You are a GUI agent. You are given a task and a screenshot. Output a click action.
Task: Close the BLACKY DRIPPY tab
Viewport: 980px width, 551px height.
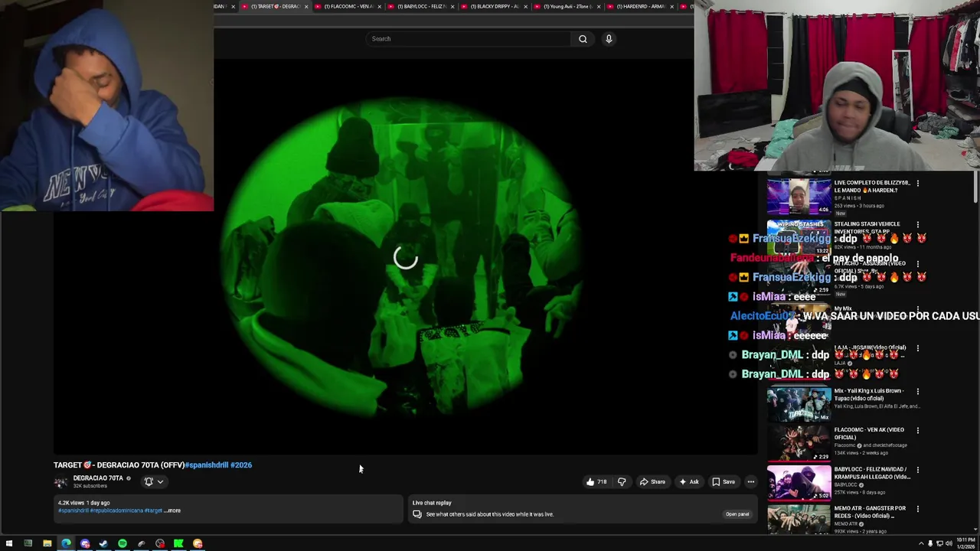(525, 7)
